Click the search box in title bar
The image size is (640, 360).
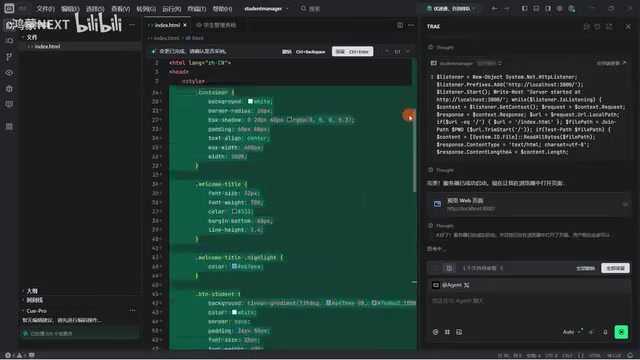pyautogui.click(x=310, y=9)
